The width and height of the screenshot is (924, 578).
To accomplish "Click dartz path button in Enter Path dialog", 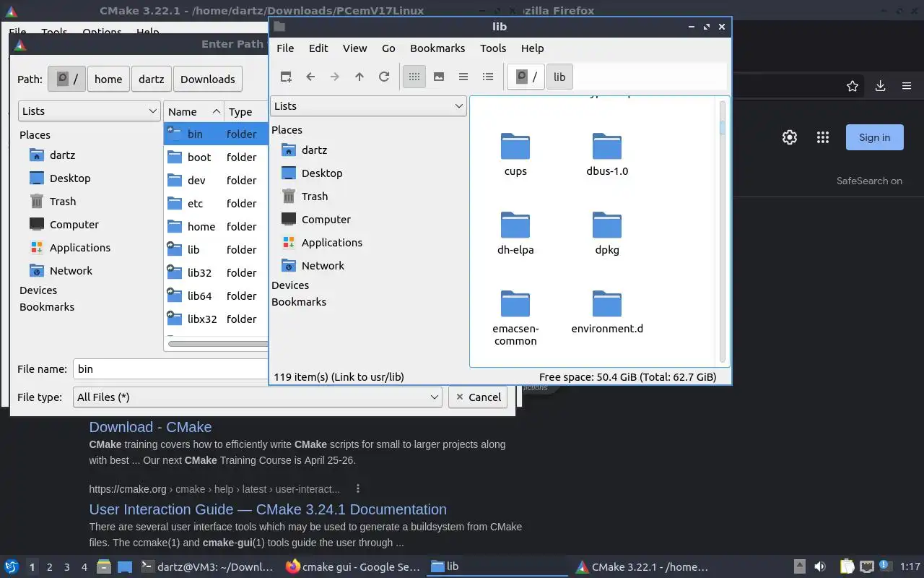I will coord(152,79).
